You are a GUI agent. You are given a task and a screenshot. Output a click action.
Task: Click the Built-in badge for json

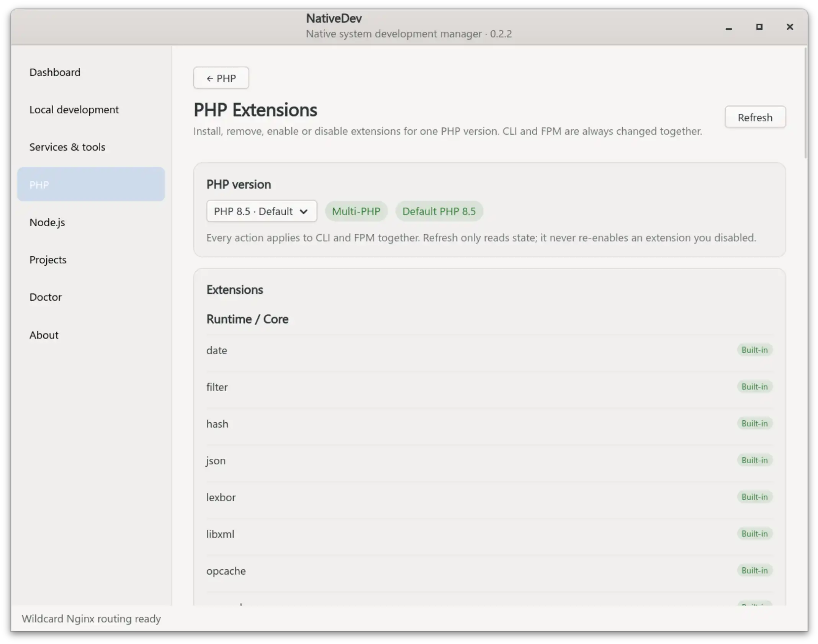pyautogui.click(x=754, y=460)
